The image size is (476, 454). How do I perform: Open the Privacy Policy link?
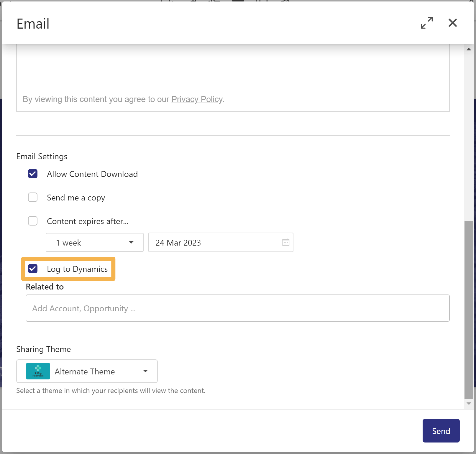pyautogui.click(x=197, y=99)
